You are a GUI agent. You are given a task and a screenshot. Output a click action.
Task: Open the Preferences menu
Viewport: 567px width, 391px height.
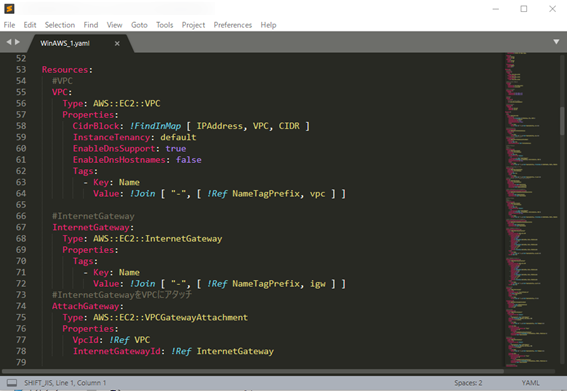[233, 25]
